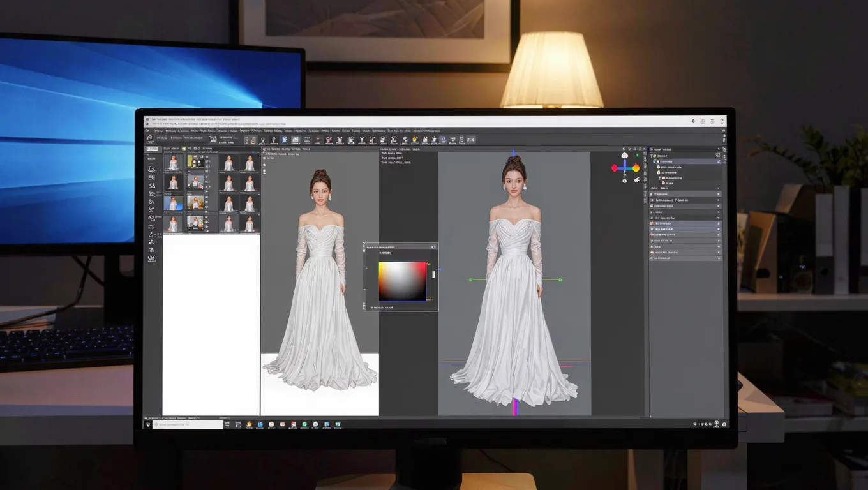The height and width of the screenshot is (490, 868).
Task: Click the orange sphere on the navigation gizmo
Action: pyautogui.click(x=636, y=168)
